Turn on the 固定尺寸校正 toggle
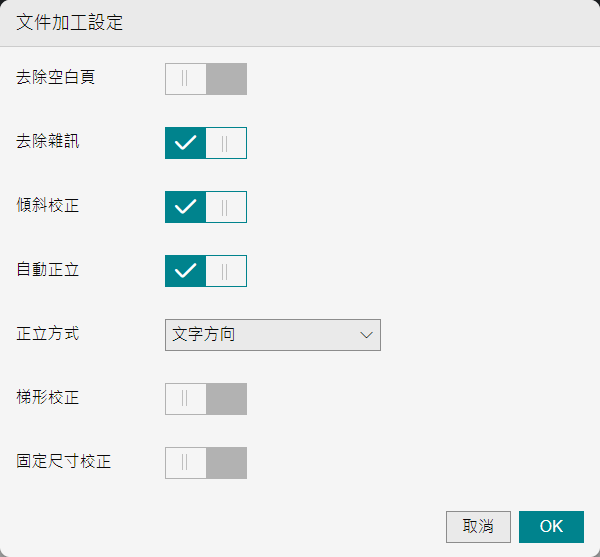This screenshot has height=557, width=600. click(x=205, y=463)
